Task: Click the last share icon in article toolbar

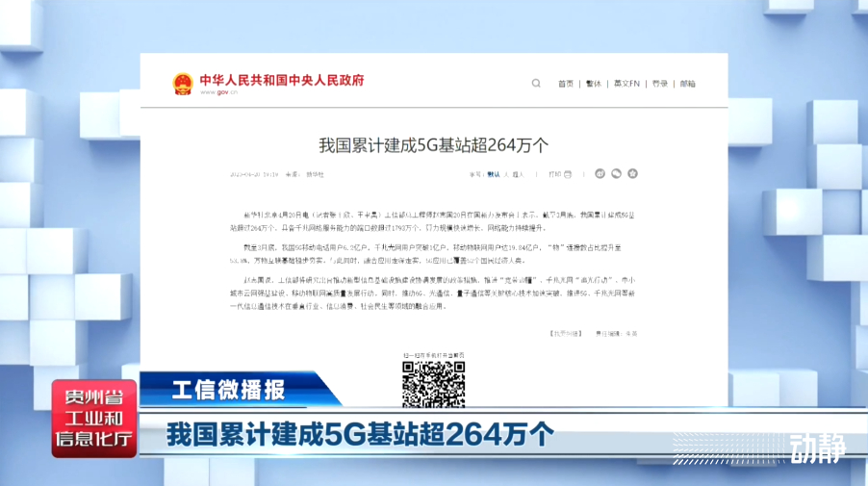Action: coord(632,174)
